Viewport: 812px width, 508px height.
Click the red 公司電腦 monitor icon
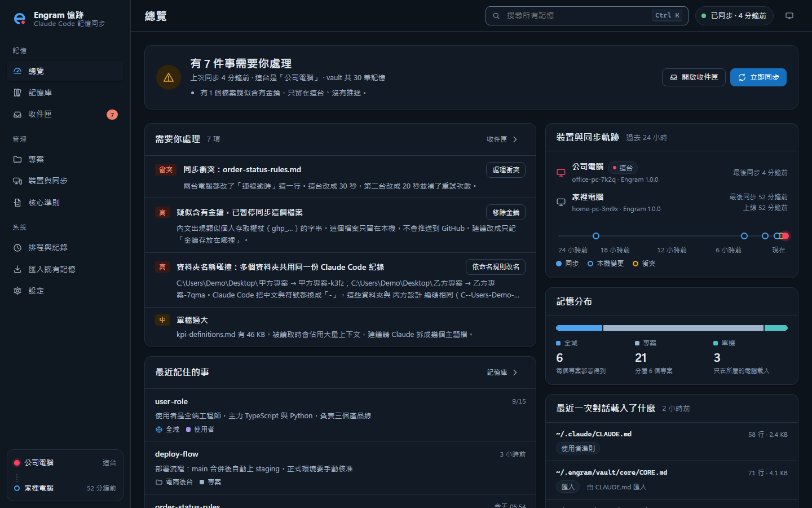coord(561,173)
